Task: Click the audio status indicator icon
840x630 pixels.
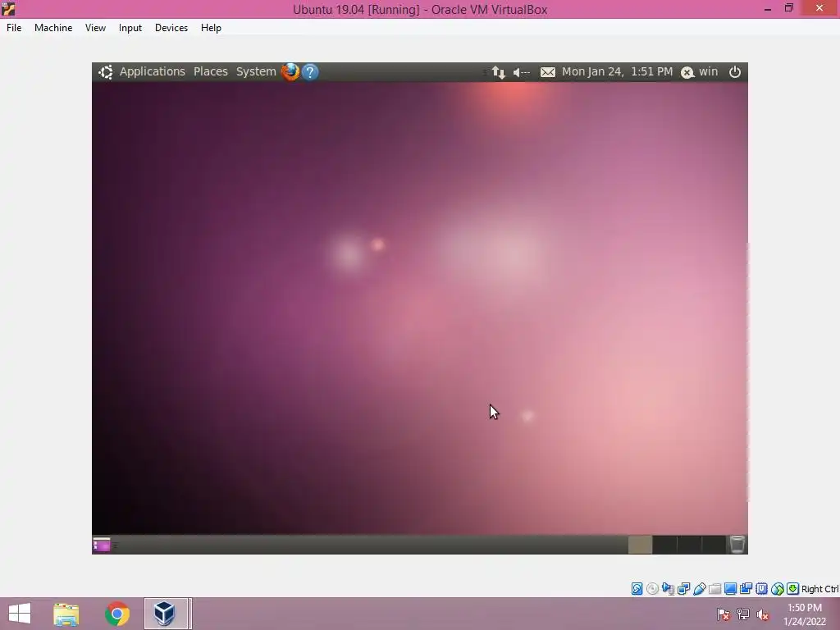Action: [668, 589]
